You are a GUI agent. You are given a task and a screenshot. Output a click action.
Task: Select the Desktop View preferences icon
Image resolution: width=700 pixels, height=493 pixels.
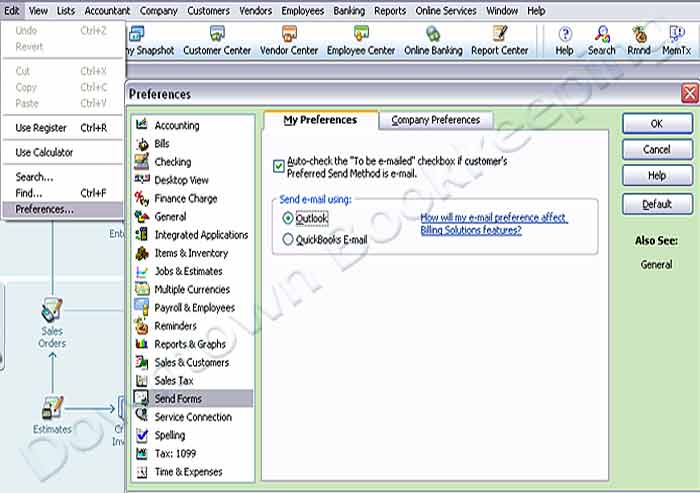click(142, 180)
